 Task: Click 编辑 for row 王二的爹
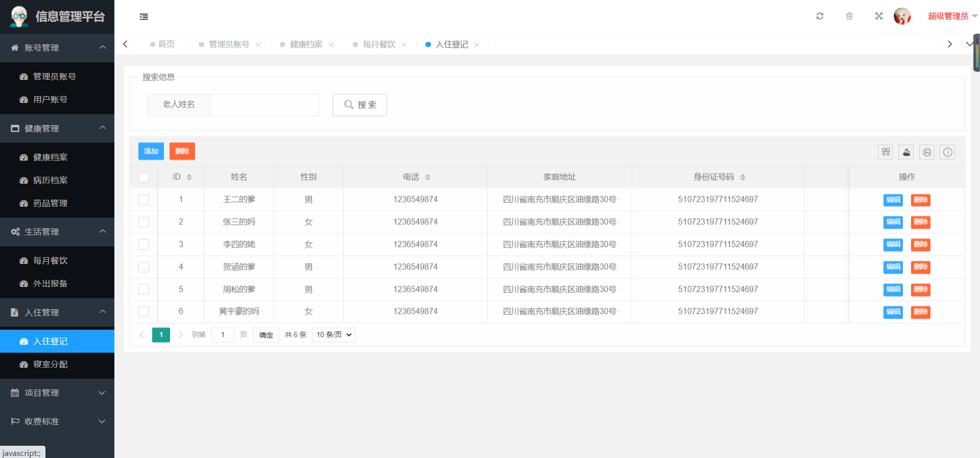point(893,200)
